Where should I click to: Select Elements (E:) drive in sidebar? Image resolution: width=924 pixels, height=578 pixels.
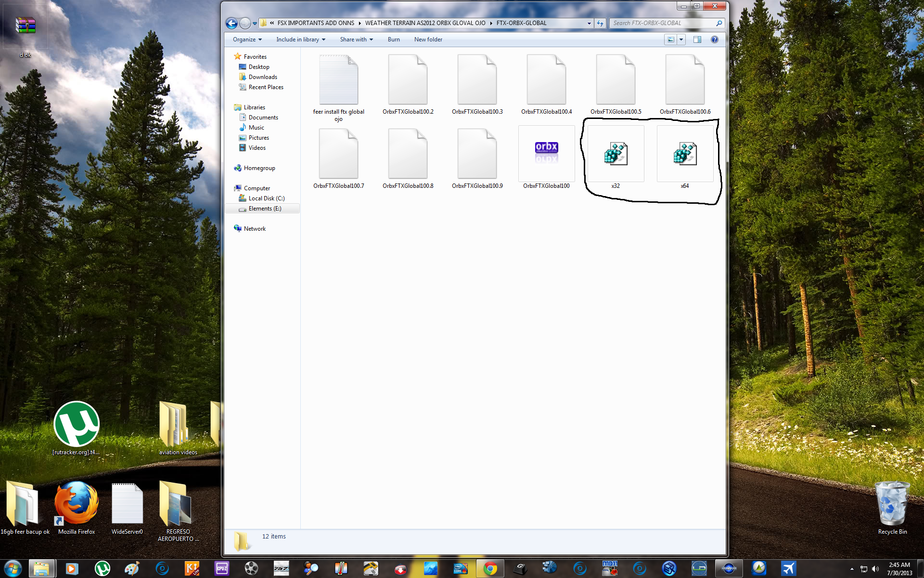265,209
